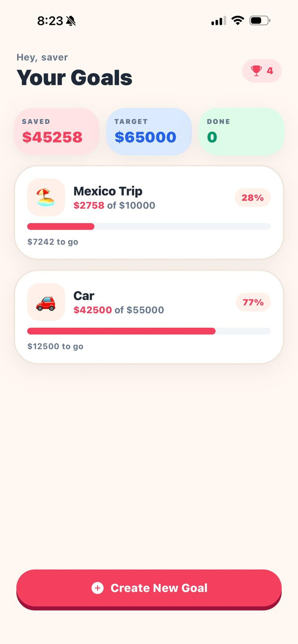Tap the Wi-Fi status icon
This screenshot has height=644, width=298.
tap(238, 20)
